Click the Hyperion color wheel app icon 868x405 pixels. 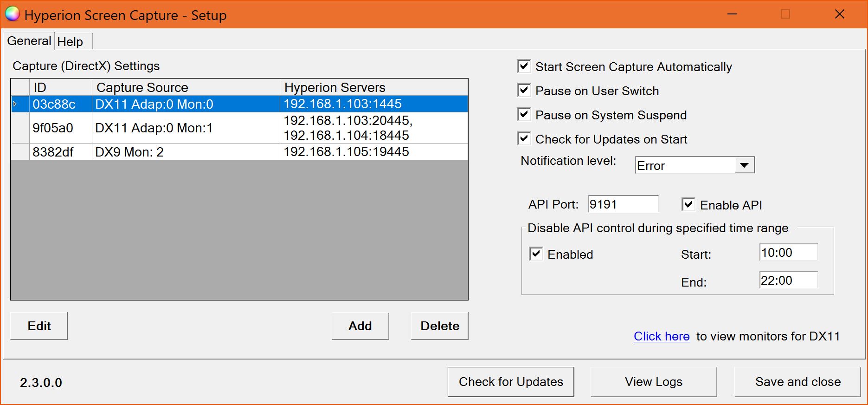tap(13, 14)
